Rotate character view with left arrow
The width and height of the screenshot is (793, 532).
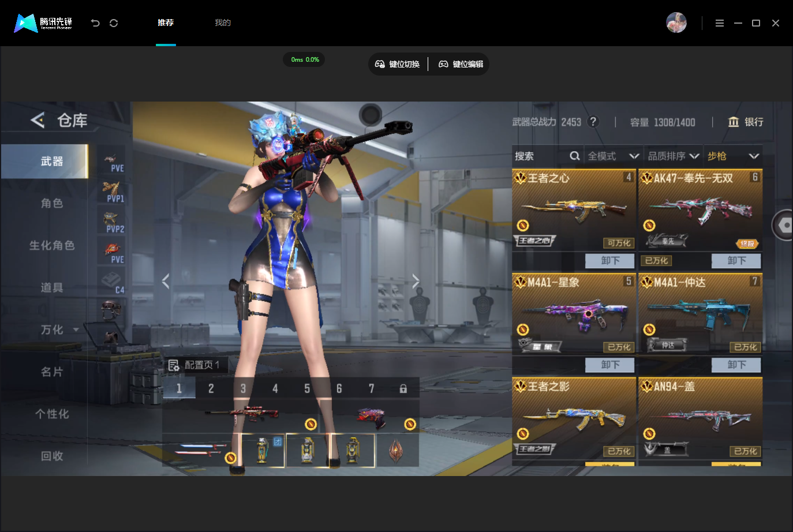click(x=166, y=281)
